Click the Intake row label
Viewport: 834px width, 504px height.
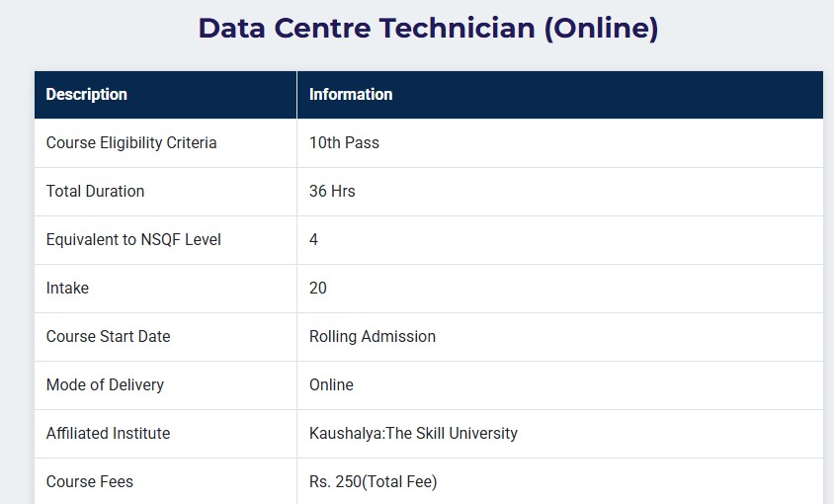(x=67, y=288)
